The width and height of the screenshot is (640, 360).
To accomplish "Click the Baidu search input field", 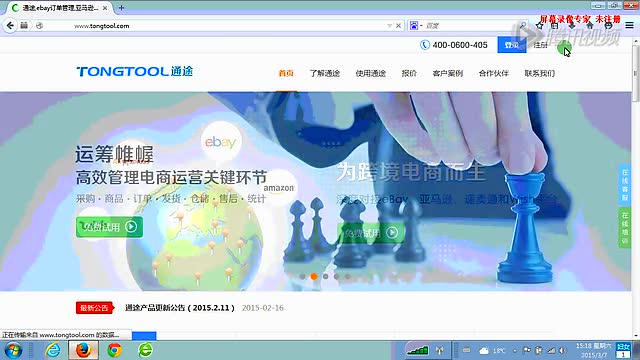I will point(469,26).
